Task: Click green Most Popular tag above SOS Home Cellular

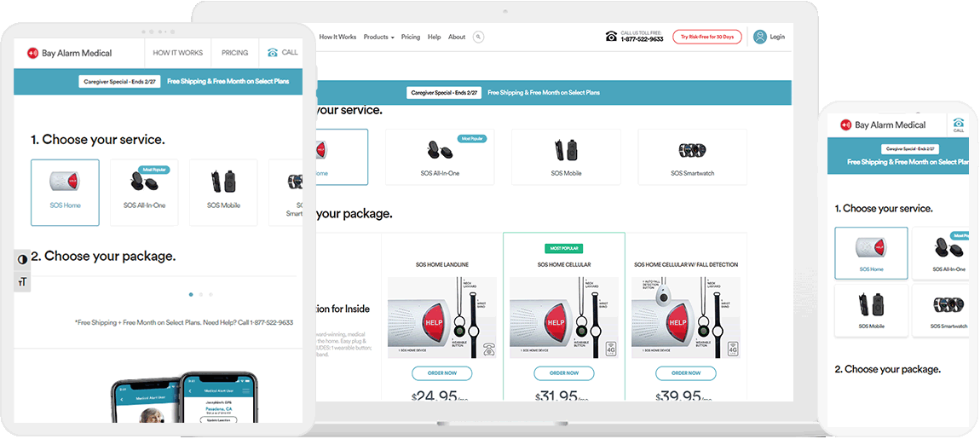Action: [x=564, y=248]
